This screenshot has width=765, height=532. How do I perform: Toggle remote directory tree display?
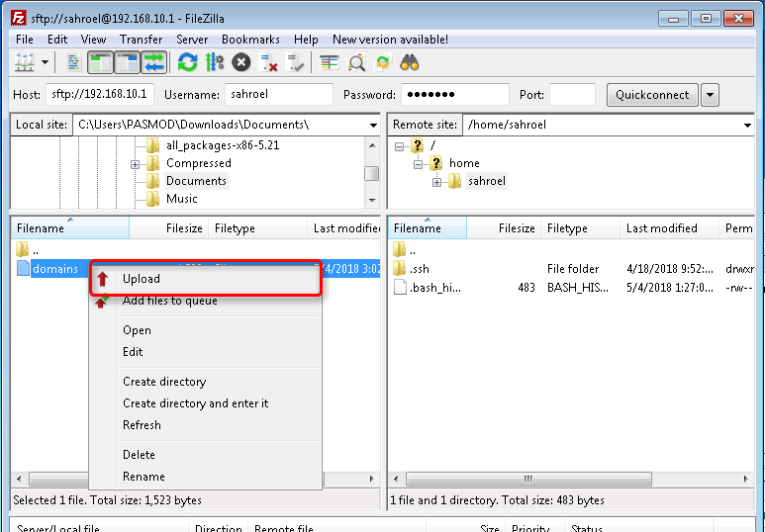(128, 62)
